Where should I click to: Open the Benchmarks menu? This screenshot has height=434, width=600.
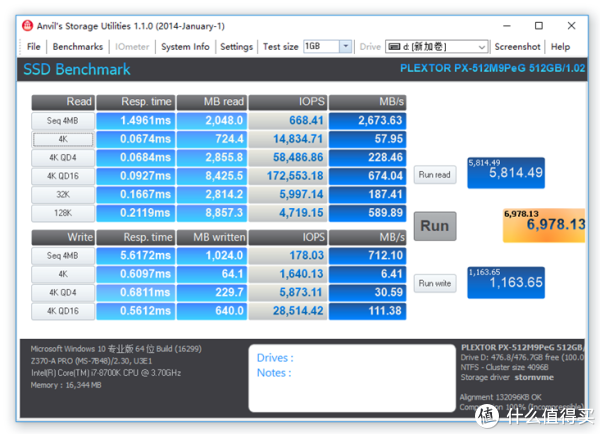click(x=78, y=47)
